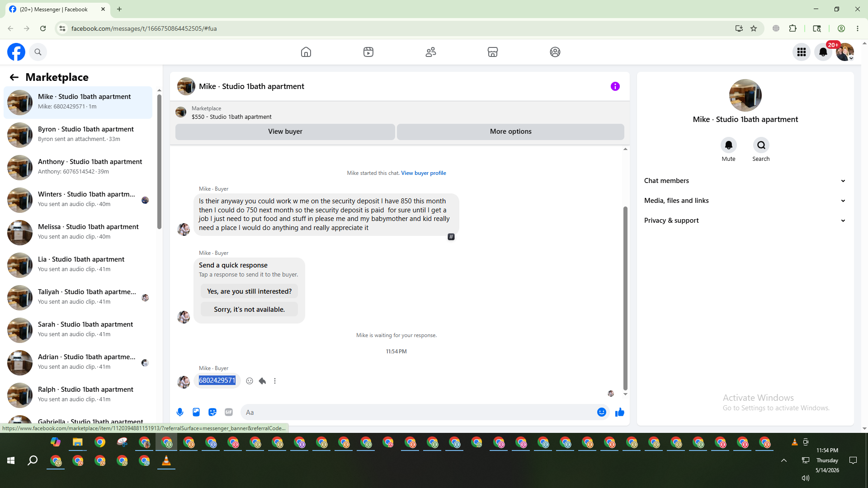
Task: Select the Mike Studio 1bath apartment conversation
Action: tap(78, 102)
